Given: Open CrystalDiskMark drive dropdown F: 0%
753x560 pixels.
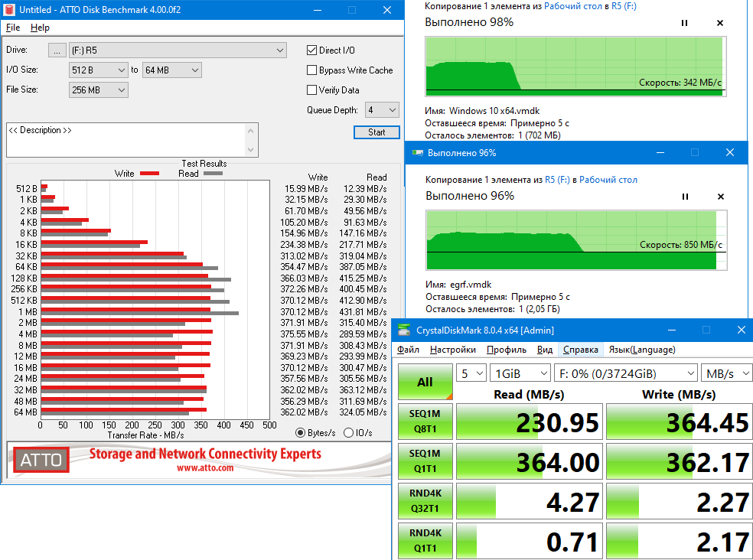Looking at the screenshot, I should pyautogui.click(x=626, y=373).
